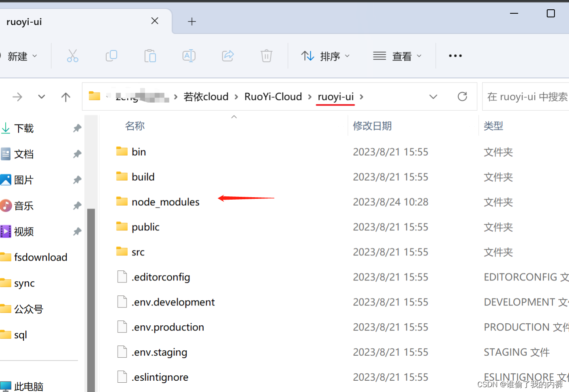Click the address bar folder icon
The width and height of the screenshot is (569, 392).
point(95,96)
